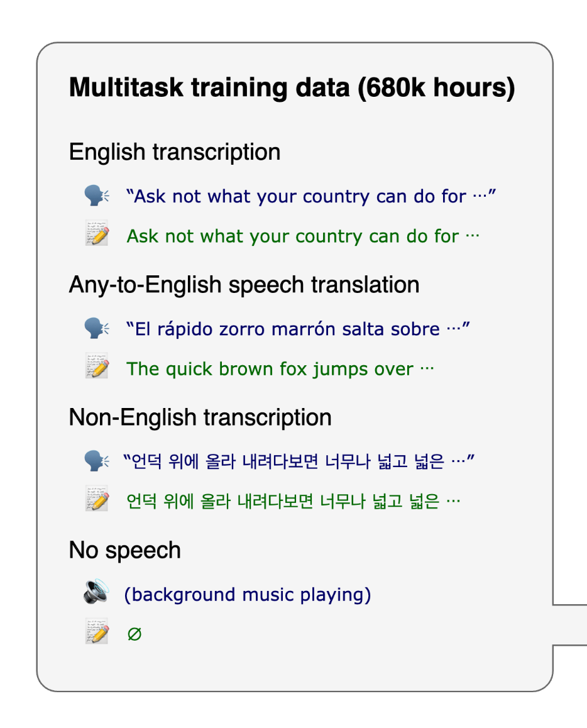Image resolution: width=587 pixels, height=728 pixels.
Task: Click the speaking head icon beside the Korean quote
Action: pos(97,461)
